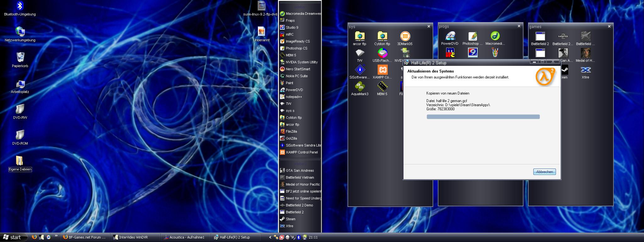The height and width of the screenshot is (242, 644).
Task: Expand hidden system tray icons arrow
Action: pos(270,237)
